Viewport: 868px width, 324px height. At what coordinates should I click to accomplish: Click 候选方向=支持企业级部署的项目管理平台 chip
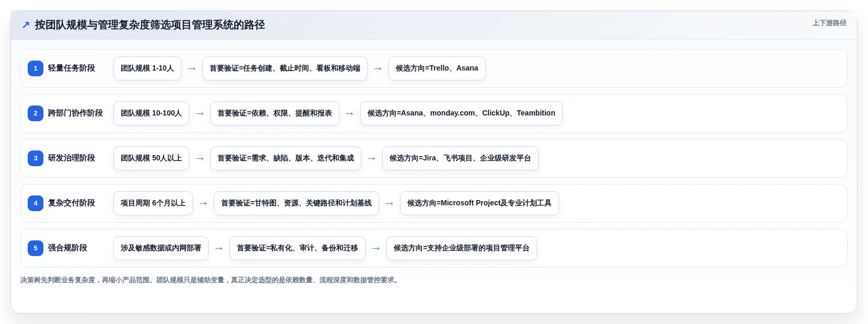click(462, 248)
